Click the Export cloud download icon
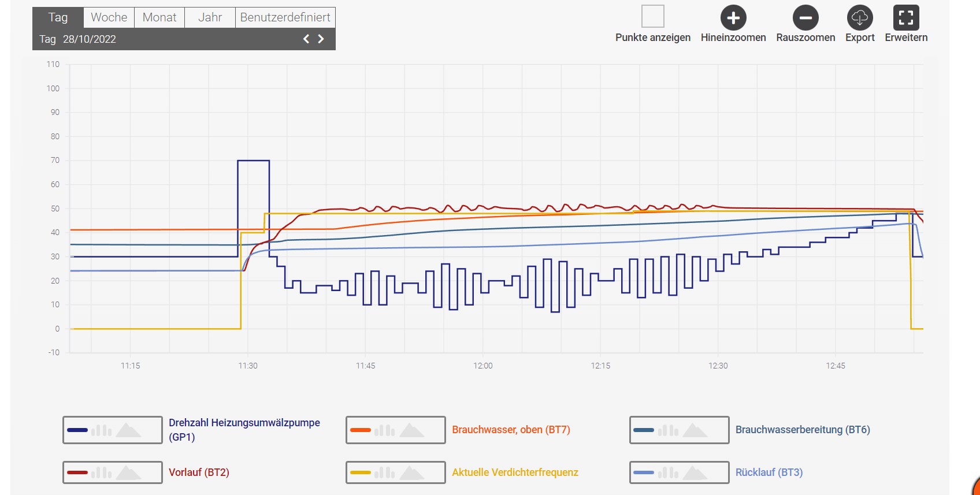The image size is (980, 495). (x=860, y=18)
